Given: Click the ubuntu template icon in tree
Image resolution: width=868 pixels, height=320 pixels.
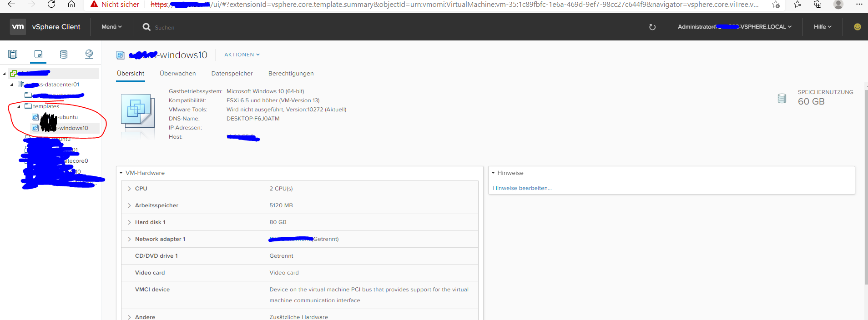Looking at the screenshot, I should point(35,117).
